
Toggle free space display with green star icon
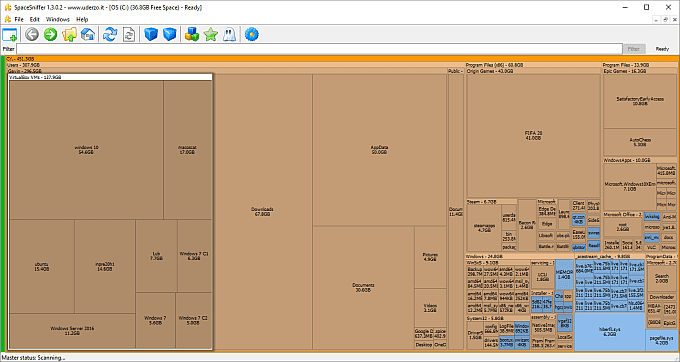coord(211,34)
